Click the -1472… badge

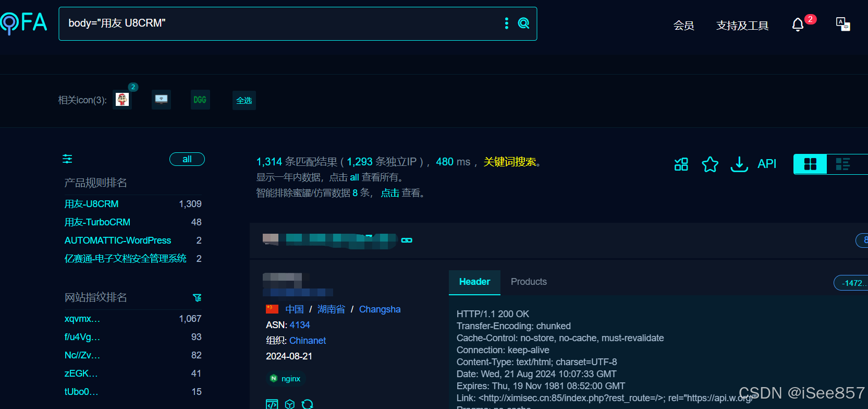coord(851,283)
